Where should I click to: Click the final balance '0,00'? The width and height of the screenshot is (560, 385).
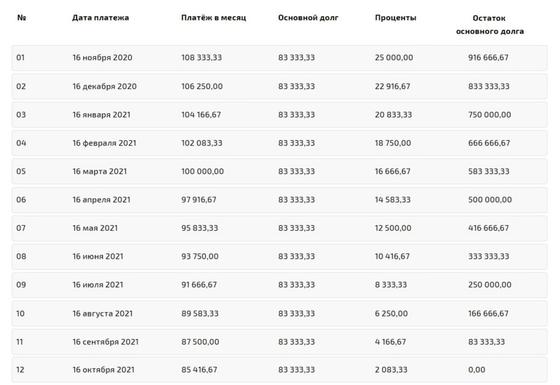click(x=476, y=370)
